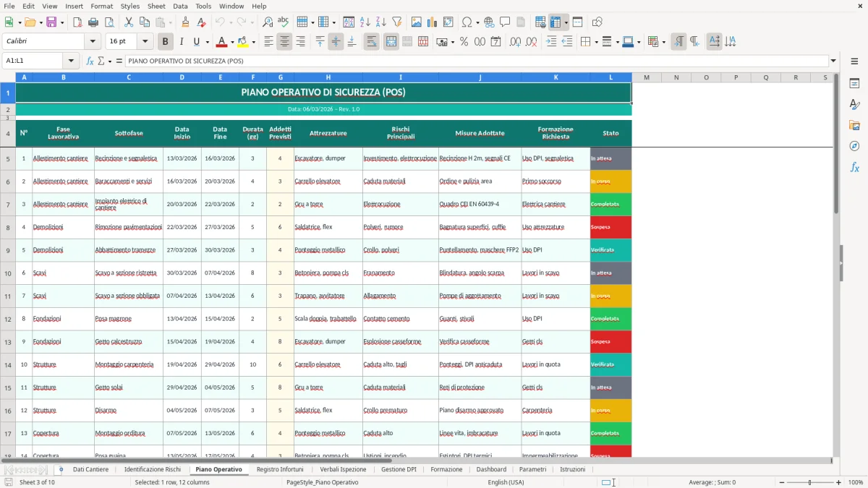The width and height of the screenshot is (868, 488).
Task: Toggle wrap text
Action: [372, 42]
